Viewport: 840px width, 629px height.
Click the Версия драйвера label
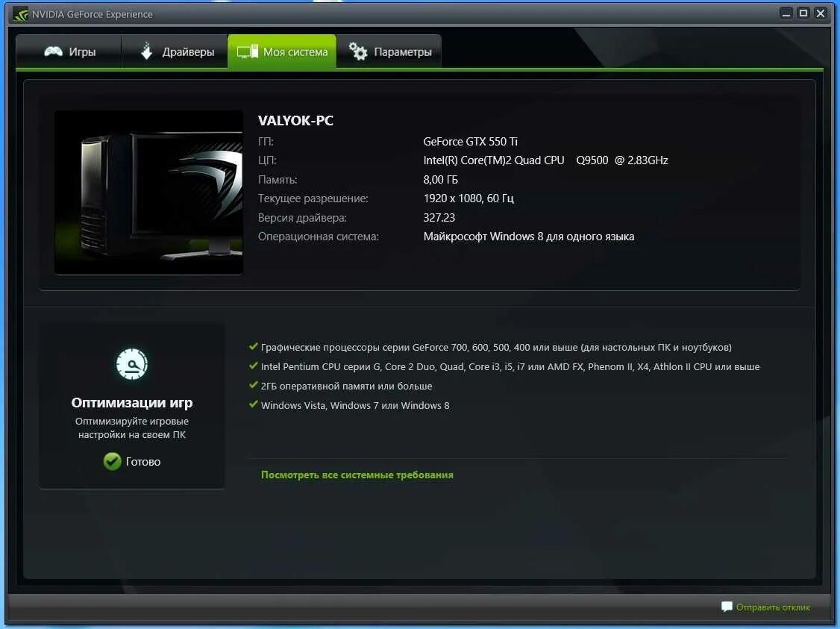click(302, 218)
